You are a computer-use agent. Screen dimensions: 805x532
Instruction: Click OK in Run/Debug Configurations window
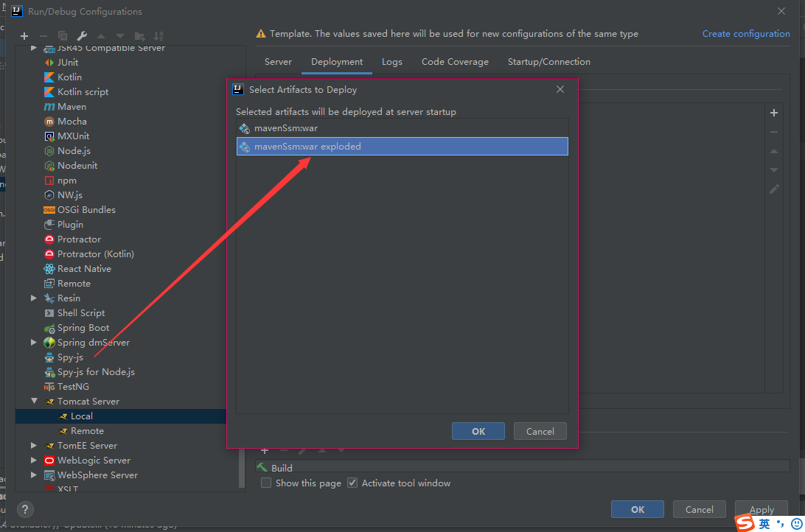(x=637, y=509)
